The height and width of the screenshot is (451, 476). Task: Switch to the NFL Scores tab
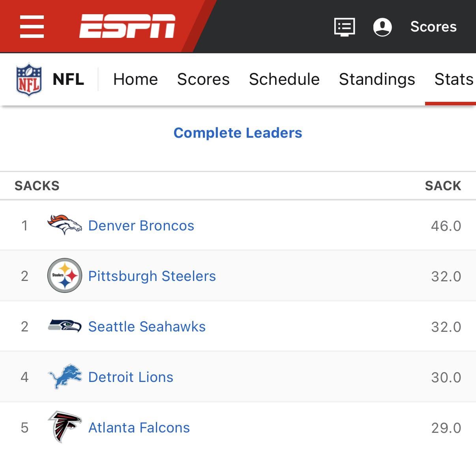pos(203,79)
